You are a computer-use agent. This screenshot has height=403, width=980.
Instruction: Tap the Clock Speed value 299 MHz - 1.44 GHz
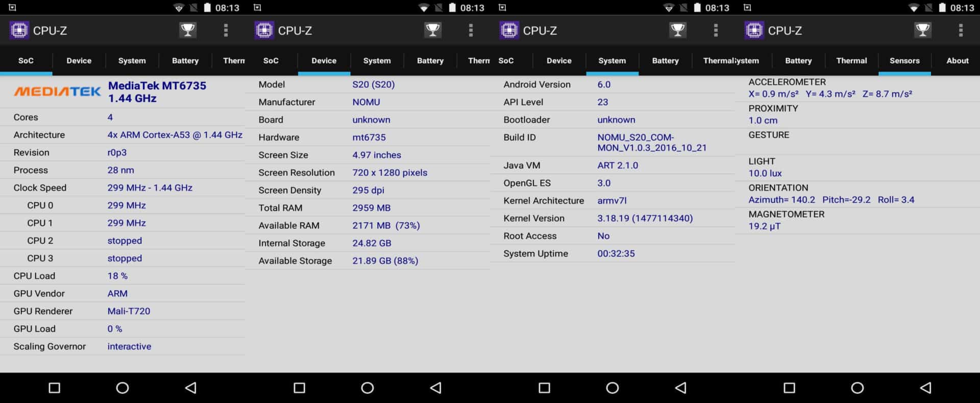[150, 187]
